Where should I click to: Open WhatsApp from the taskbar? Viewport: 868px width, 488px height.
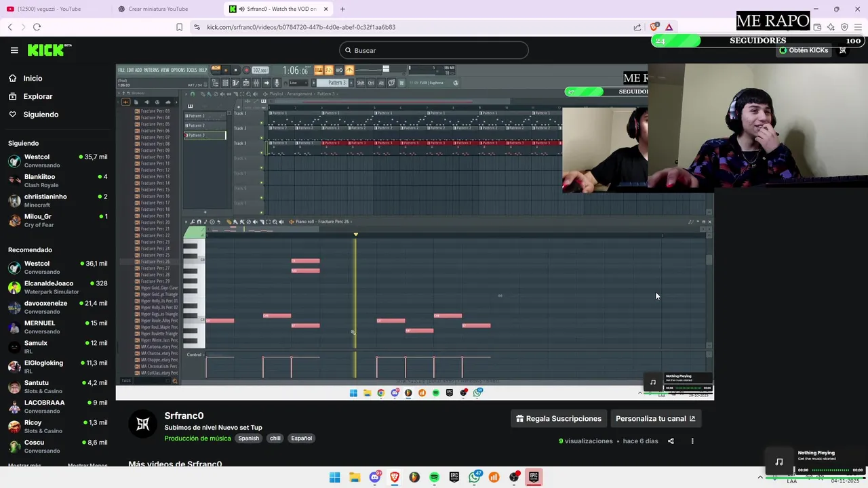click(x=474, y=477)
